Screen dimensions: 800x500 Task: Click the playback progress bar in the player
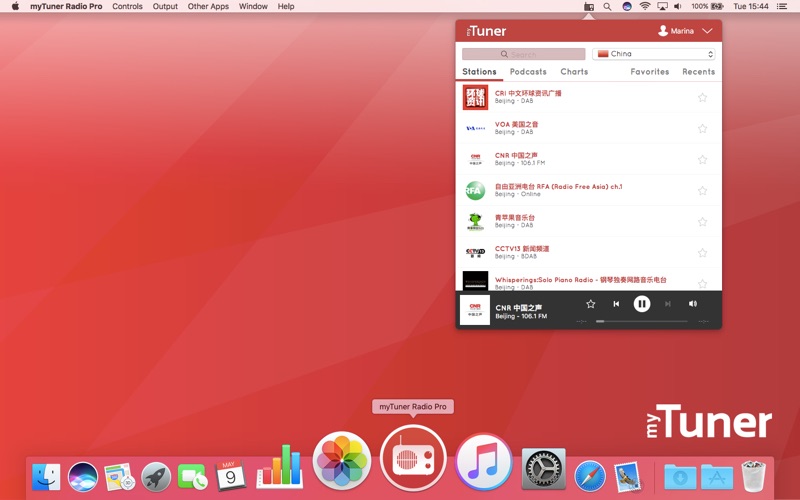(642, 321)
